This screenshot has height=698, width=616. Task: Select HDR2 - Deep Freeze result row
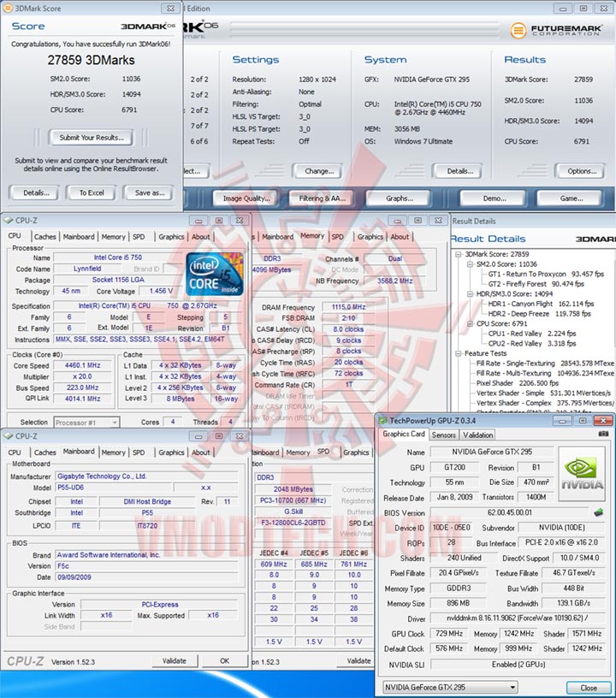point(540,314)
